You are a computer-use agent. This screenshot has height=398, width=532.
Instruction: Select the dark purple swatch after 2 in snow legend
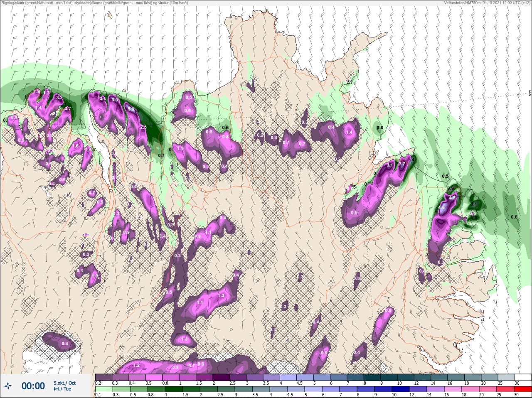tap(221, 378)
